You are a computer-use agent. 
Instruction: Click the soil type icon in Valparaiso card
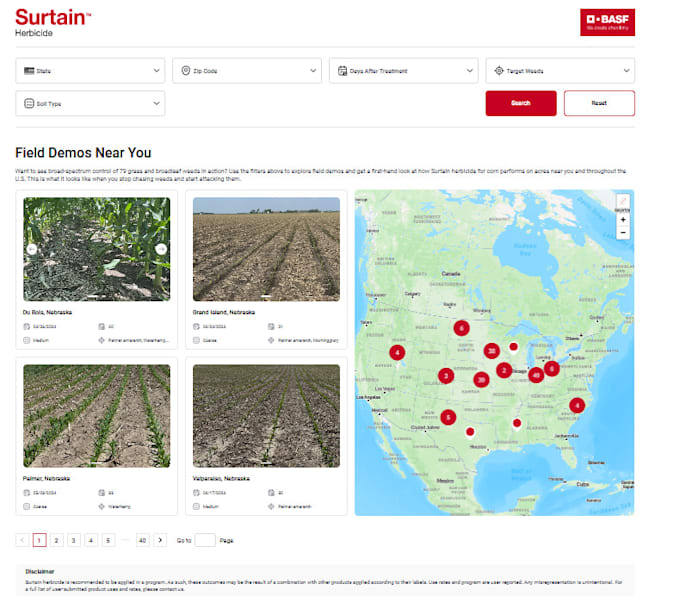pyautogui.click(x=196, y=507)
